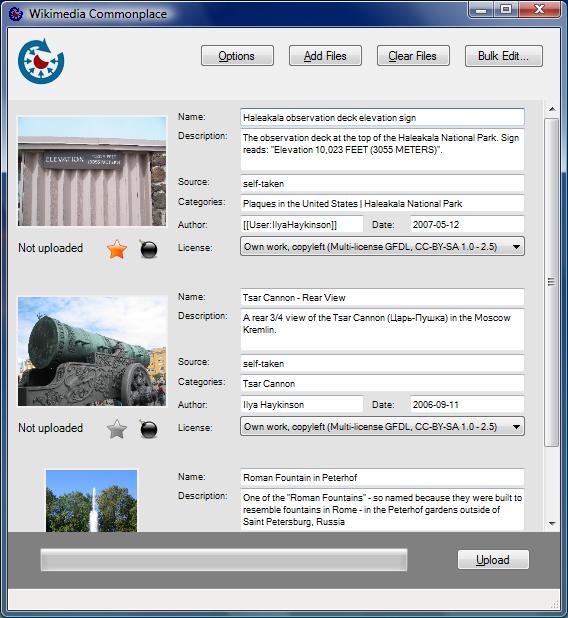This screenshot has width=568, height=618.
Task: Select the Tsar Cannon thumbnail
Action: (x=92, y=351)
